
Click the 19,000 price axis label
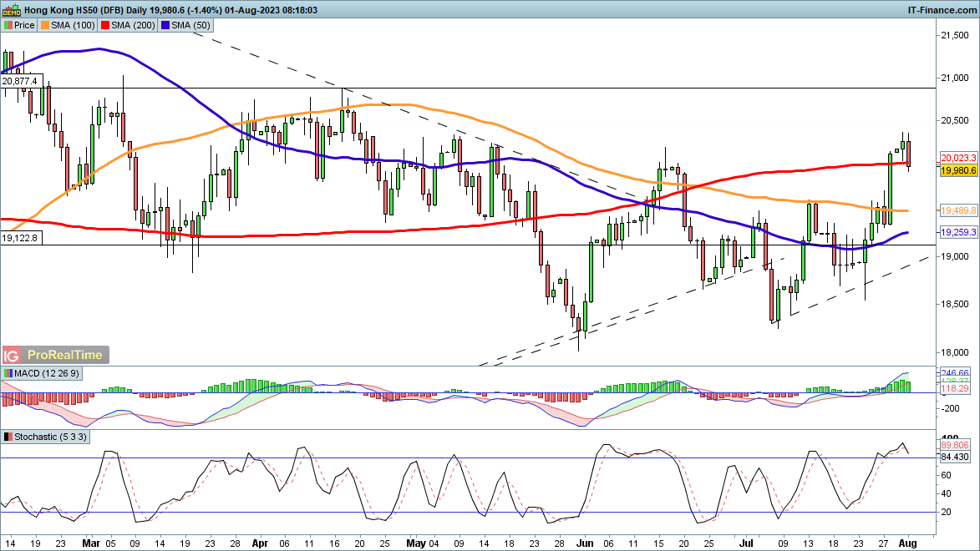tap(955, 257)
